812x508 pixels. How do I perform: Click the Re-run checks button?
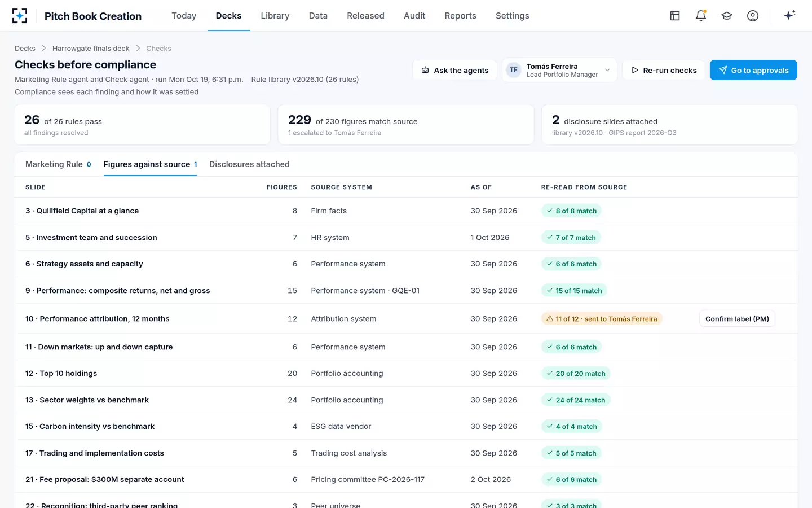click(x=664, y=70)
